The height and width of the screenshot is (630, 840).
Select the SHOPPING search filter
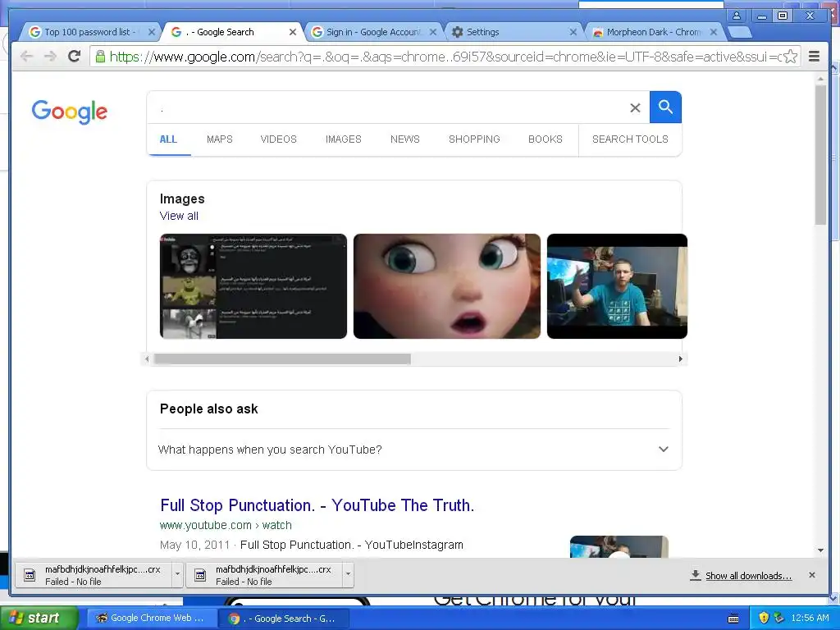[x=474, y=139]
